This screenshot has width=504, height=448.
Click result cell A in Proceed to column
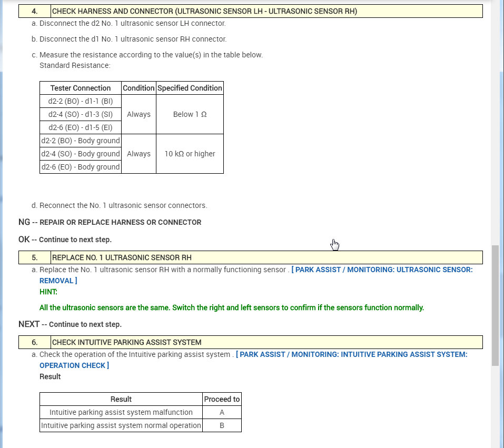pos(222,412)
